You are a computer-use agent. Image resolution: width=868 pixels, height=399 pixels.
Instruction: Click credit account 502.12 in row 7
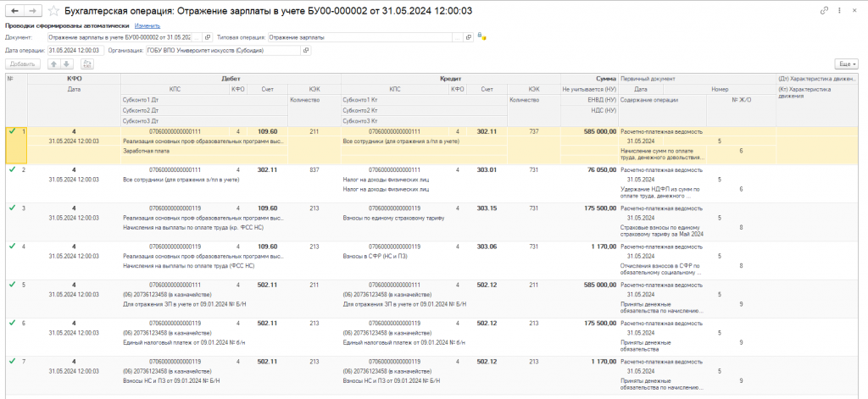pyautogui.click(x=487, y=361)
